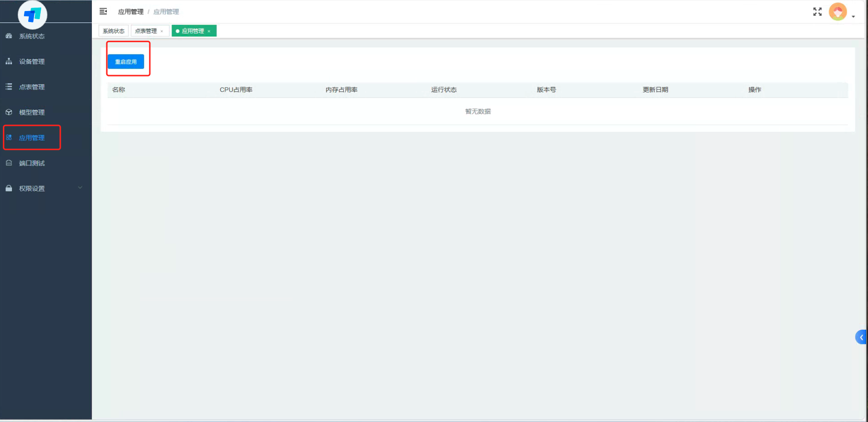868x422 pixels.
Task: Collapse sidebar using the hamburger icon
Action: pos(103,11)
